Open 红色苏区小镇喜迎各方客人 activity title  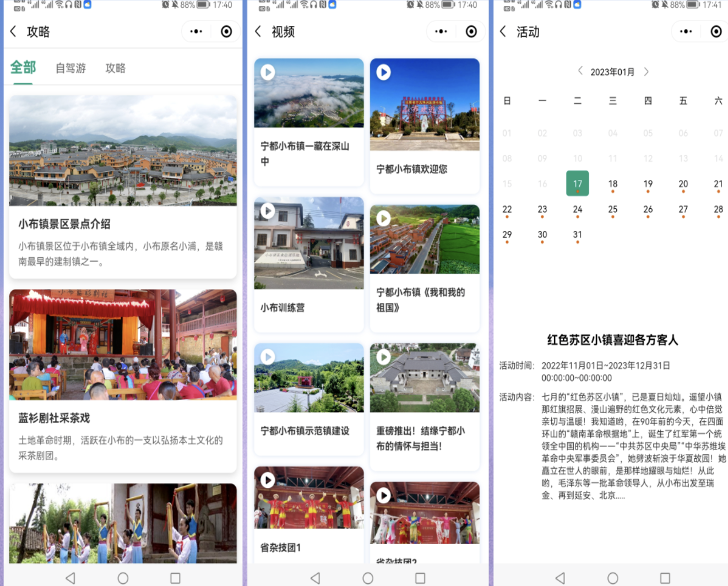[x=612, y=340]
